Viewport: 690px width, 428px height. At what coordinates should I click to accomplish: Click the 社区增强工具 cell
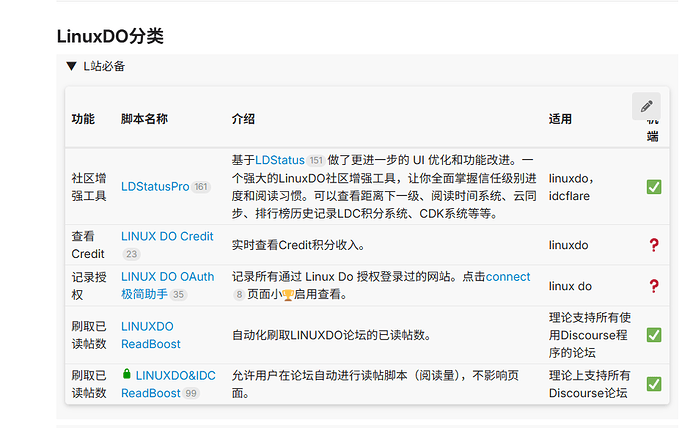click(89, 187)
